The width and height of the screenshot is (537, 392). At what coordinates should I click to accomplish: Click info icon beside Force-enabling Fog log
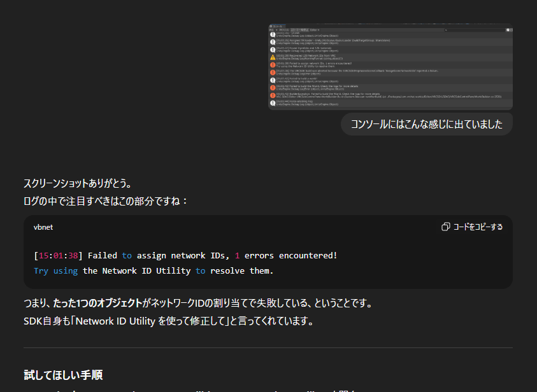pyautogui.click(x=272, y=102)
